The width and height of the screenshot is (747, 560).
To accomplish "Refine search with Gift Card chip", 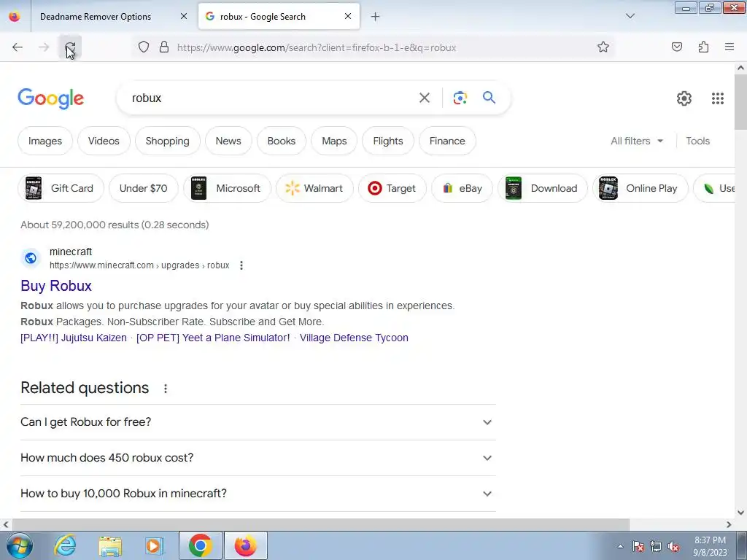I will 61,188.
